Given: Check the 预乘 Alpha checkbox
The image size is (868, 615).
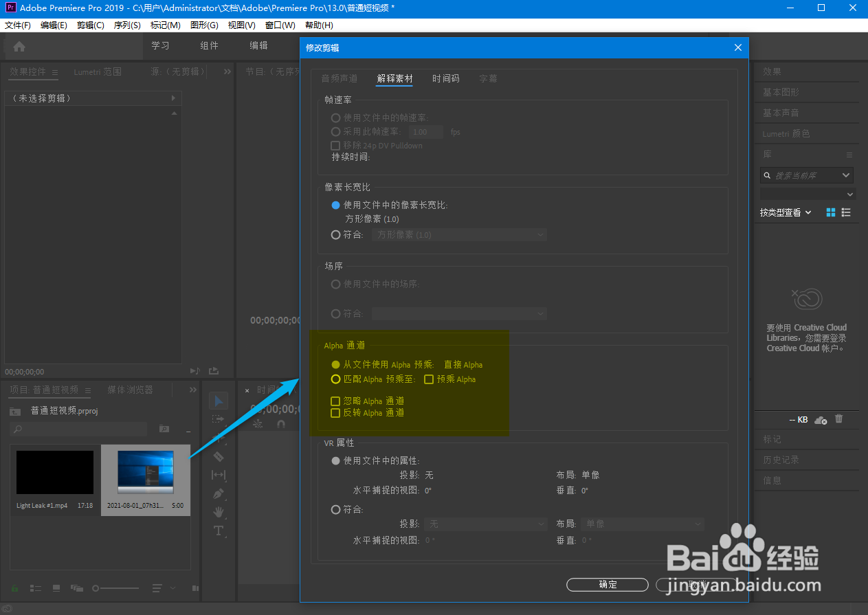Looking at the screenshot, I should click(x=429, y=379).
